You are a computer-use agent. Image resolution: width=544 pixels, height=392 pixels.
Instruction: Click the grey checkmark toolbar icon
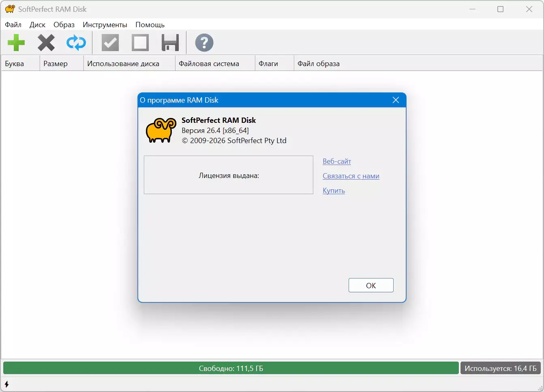pyautogui.click(x=110, y=43)
